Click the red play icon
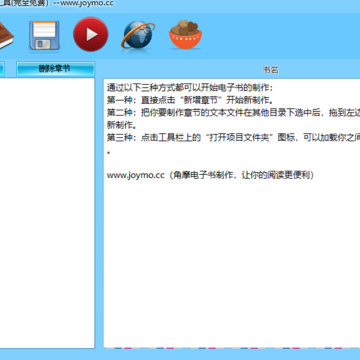Image resolution: width=360 pixels, height=360 pixels. (x=91, y=34)
